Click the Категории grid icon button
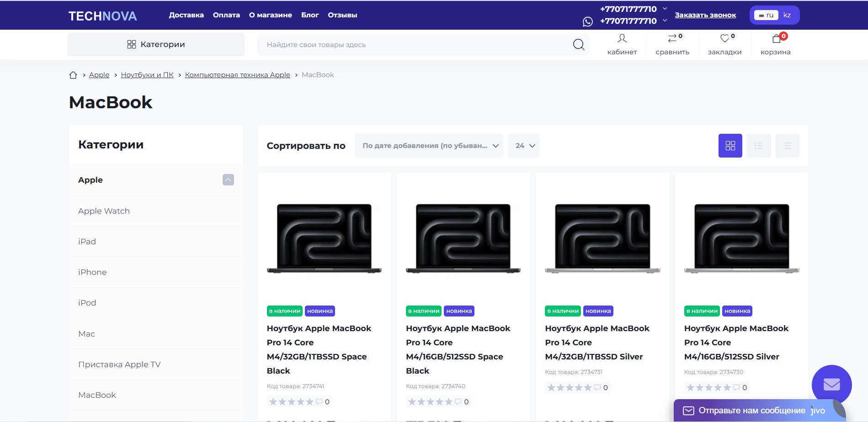868x422 pixels. [156, 44]
